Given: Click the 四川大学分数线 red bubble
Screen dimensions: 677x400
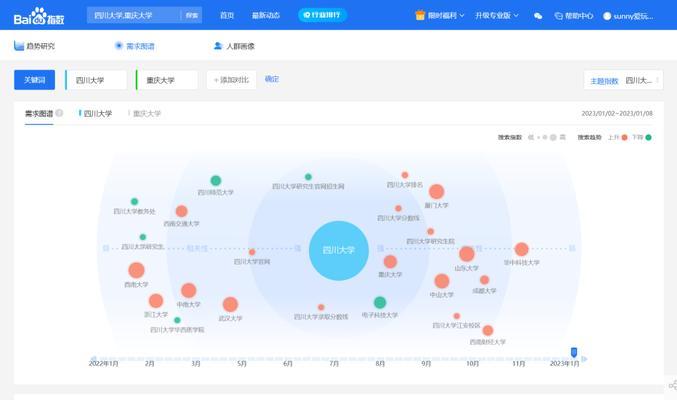Looking at the screenshot, I should 398,208.
